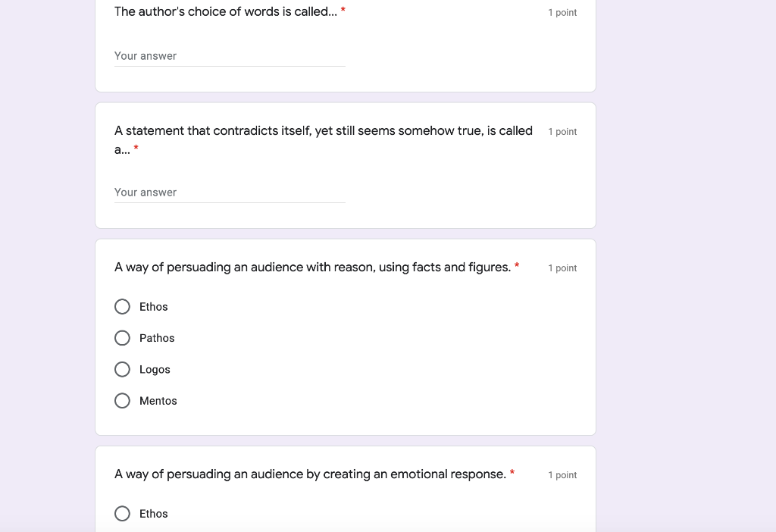Click the 'Your answer' placeholder on the second question
The image size is (776, 532).
145,192
